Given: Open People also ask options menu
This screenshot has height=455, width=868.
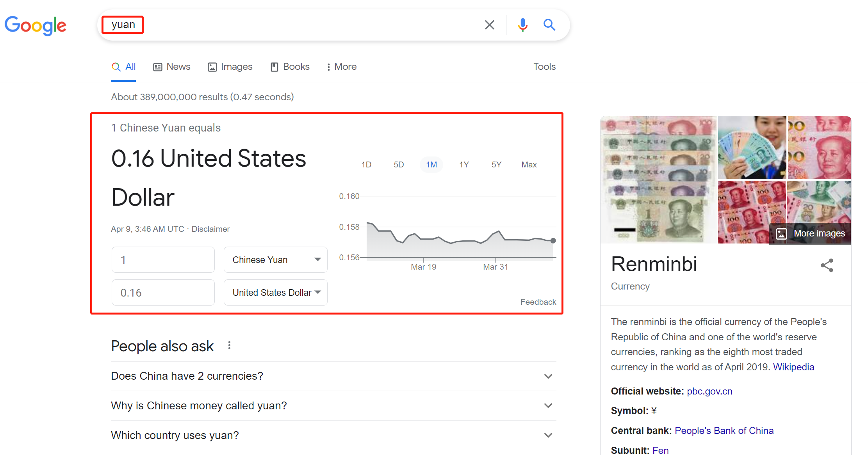Looking at the screenshot, I should coord(229,345).
